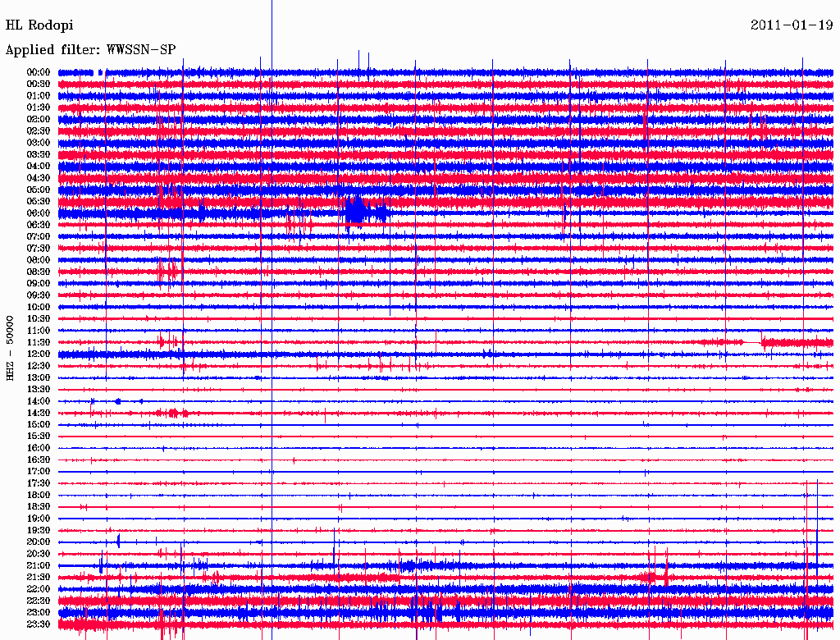The width and height of the screenshot is (840, 640).
Task: Select the 23:30 time label
Action: click(39, 624)
